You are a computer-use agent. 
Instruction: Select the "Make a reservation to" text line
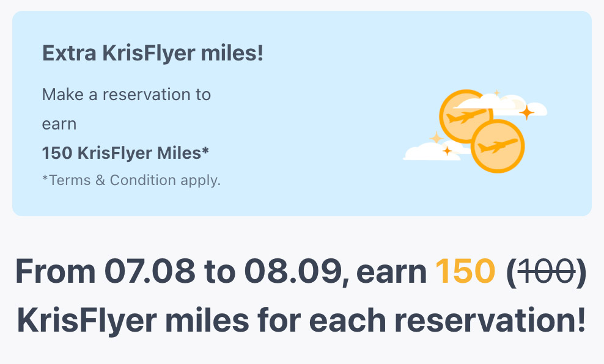click(x=127, y=95)
